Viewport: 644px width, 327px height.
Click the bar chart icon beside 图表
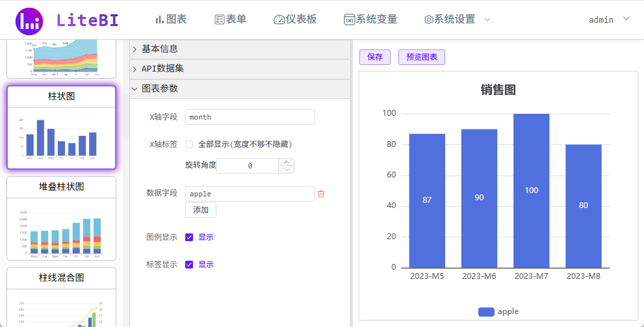click(159, 20)
